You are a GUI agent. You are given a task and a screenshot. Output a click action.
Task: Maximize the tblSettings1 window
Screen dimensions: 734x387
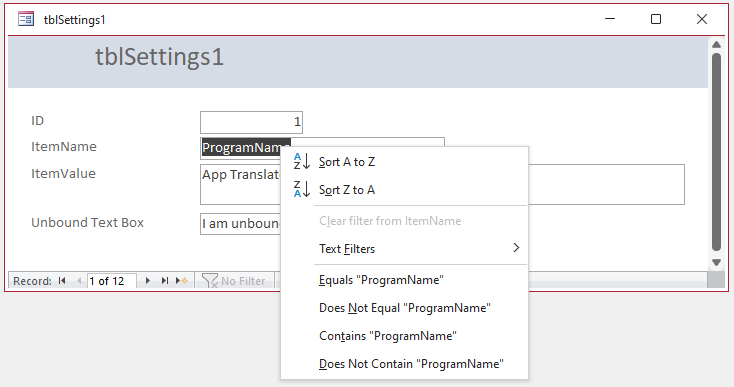pos(656,19)
